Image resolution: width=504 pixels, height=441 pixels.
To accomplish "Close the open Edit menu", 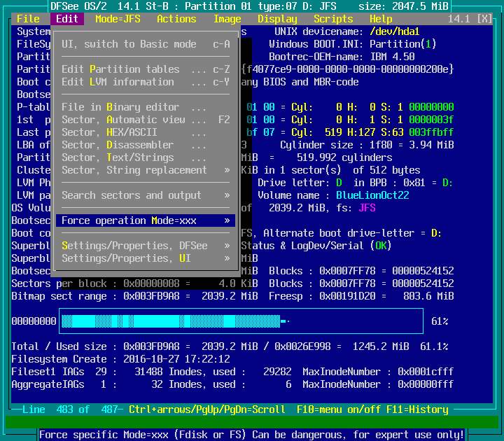I will (67, 19).
